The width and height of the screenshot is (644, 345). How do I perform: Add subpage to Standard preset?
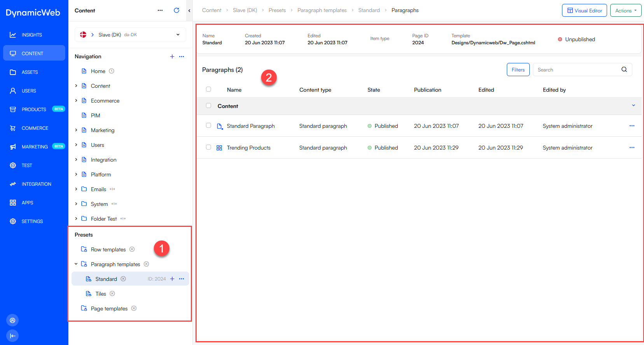pyautogui.click(x=172, y=279)
